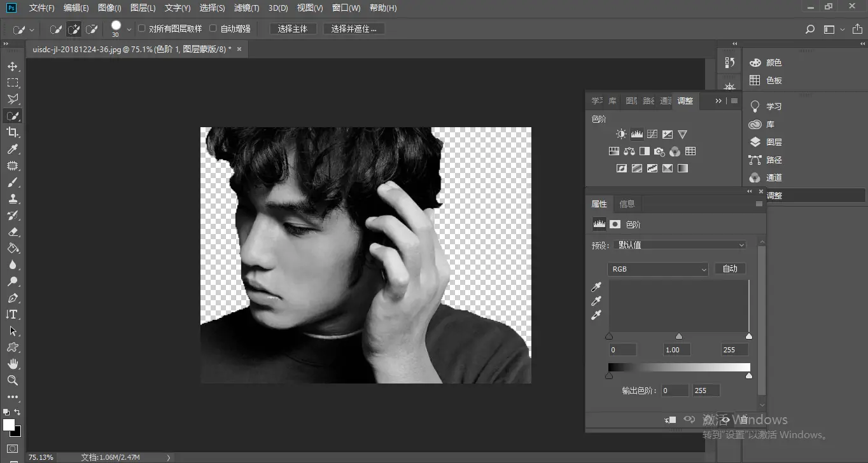Collapse the Properties panel with double arrows

click(750, 191)
